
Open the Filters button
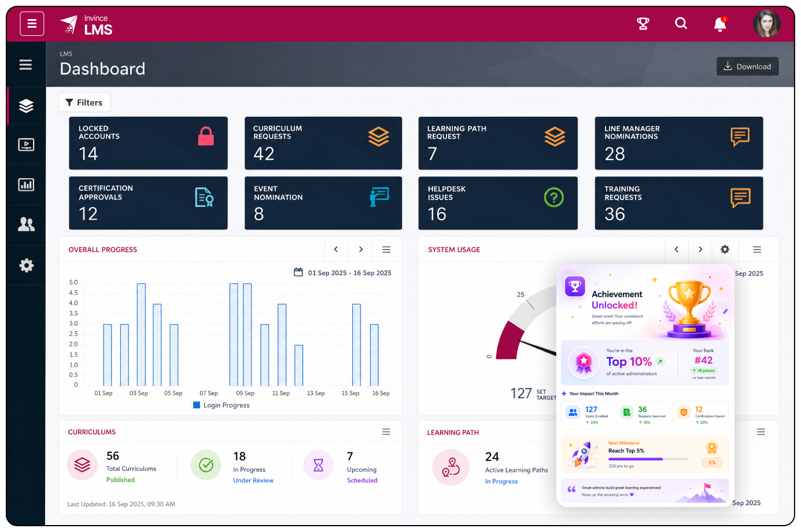coord(84,102)
